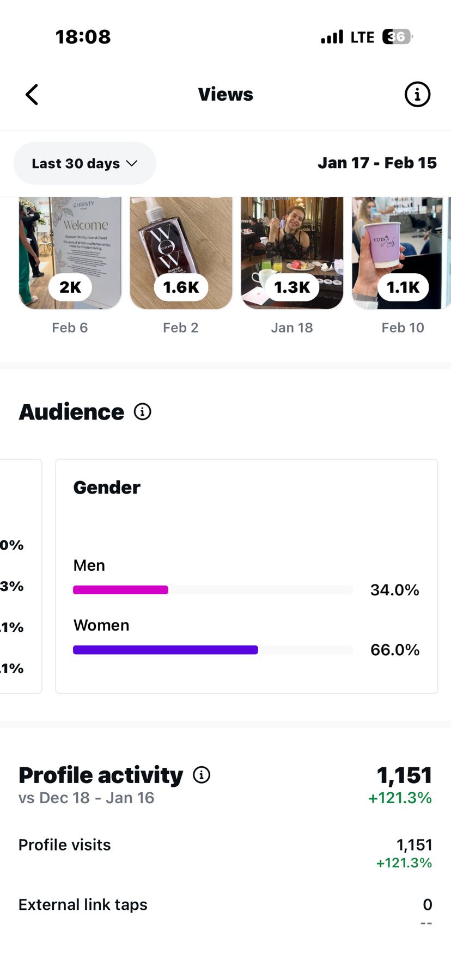Tap the Jan 17 - Feb 15 date range
This screenshot has width=451, height=980.
pyautogui.click(x=377, y=163)
